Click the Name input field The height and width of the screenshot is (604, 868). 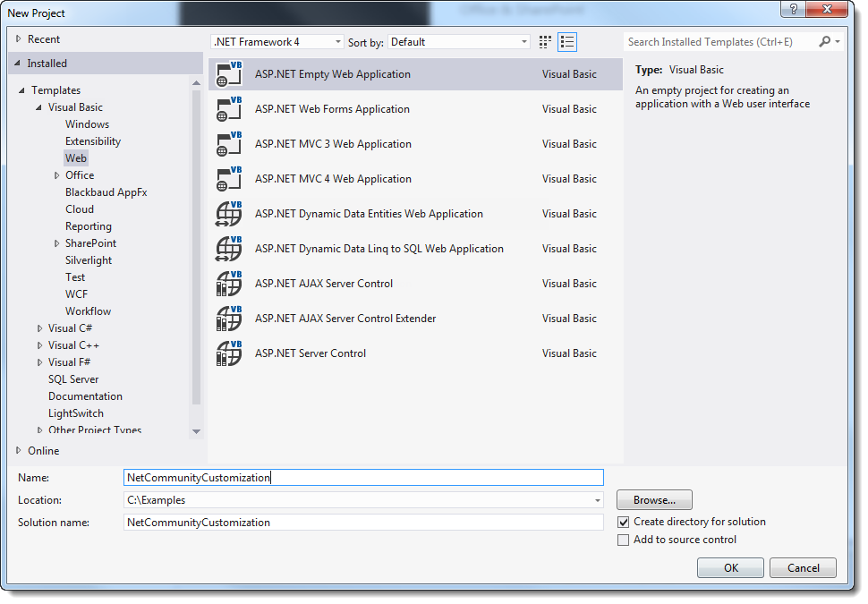coord(363,478)
